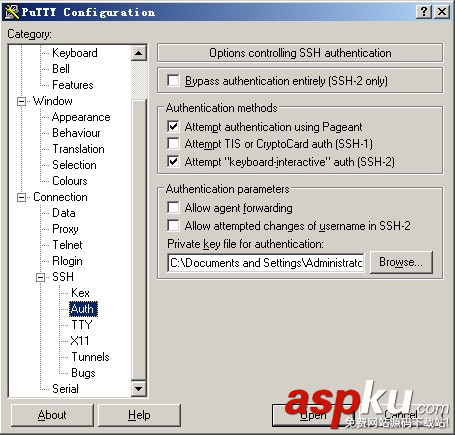Select Keyboard in category tree

pyautogui.click(x=75, y=53)
